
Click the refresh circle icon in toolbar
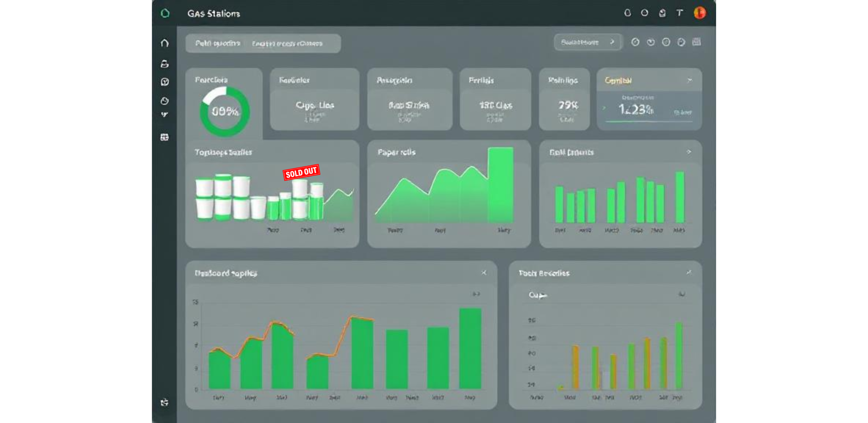(x=681, y=42)
